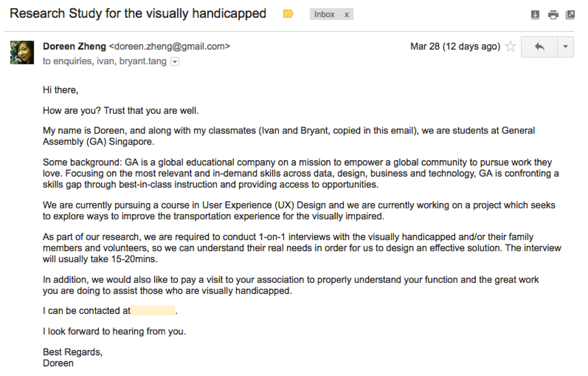588x376 pixels.
Task: Expand recipient details arrow after bryant.tang
Action: pos(175,62)
